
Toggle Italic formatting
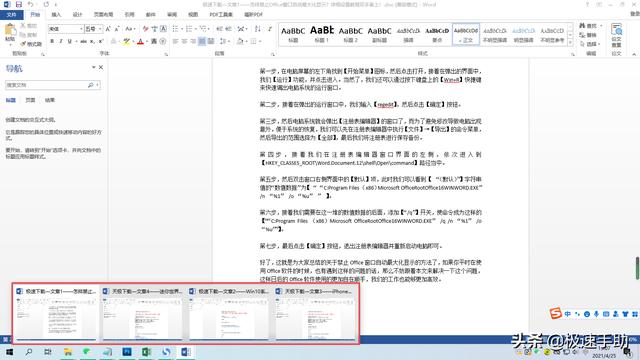(61, 41)
